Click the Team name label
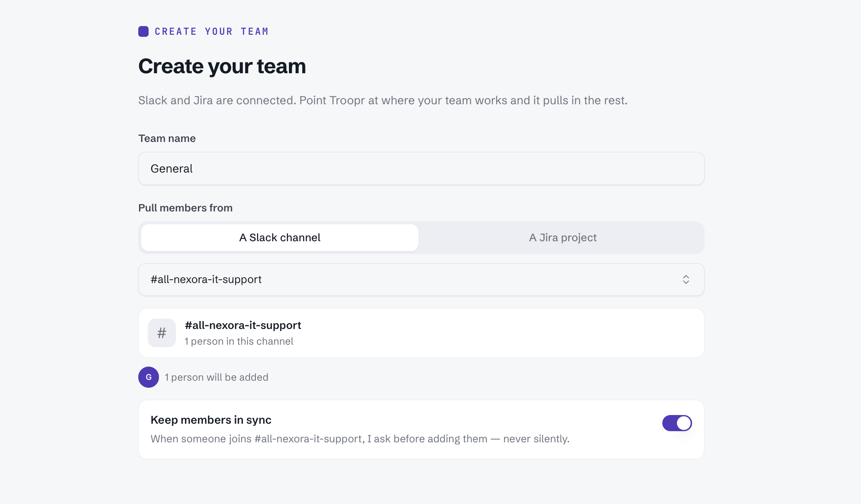 [x=167, y=138]
